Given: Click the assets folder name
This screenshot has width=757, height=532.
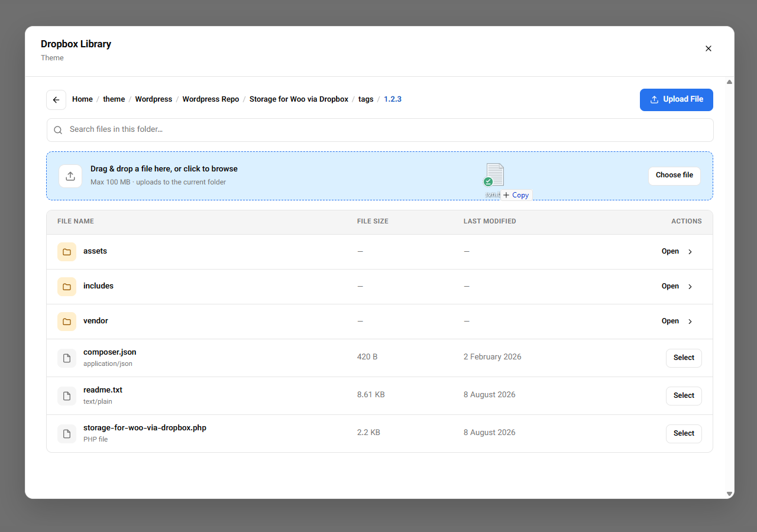Looking at the screenshot, I should click(95, 251).
